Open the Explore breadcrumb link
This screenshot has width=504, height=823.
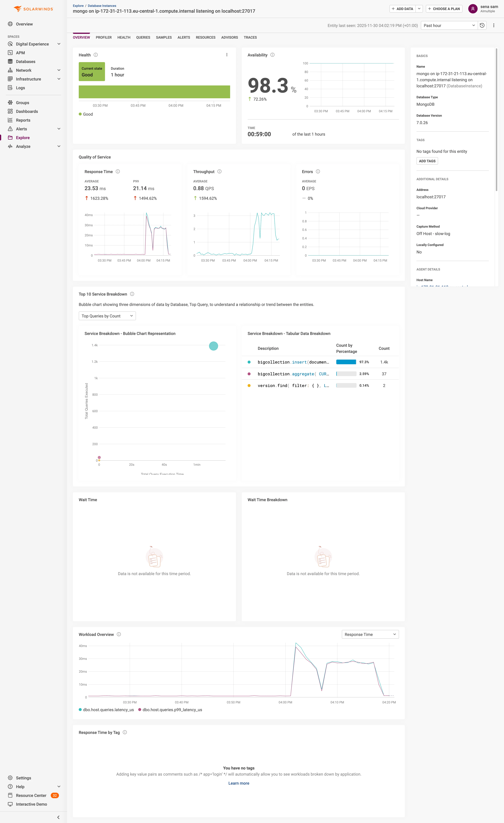pos(78,6)
